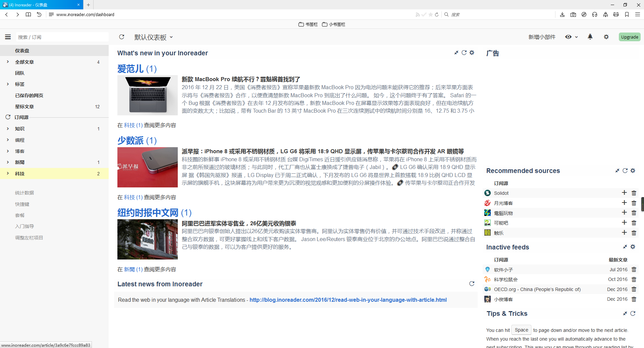644x348 pixels.
Task: Expand the 标签 section
Action: pos(8,84)
